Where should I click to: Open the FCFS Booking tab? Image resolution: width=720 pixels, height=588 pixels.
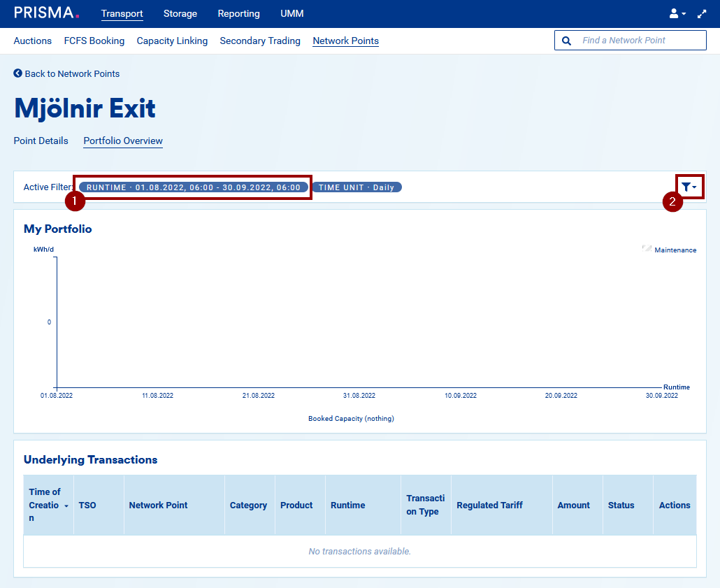(x=94, y=41)
